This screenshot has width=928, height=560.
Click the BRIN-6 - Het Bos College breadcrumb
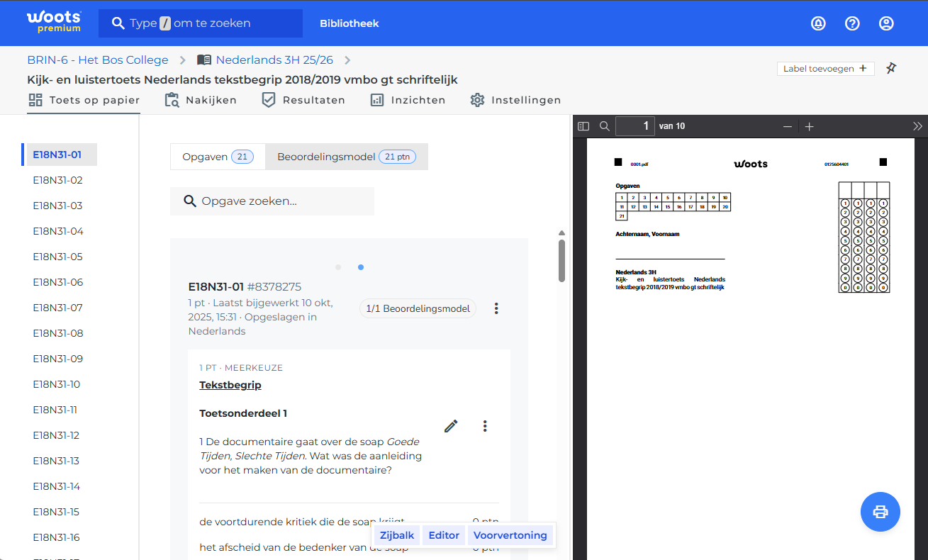(98, 60)
